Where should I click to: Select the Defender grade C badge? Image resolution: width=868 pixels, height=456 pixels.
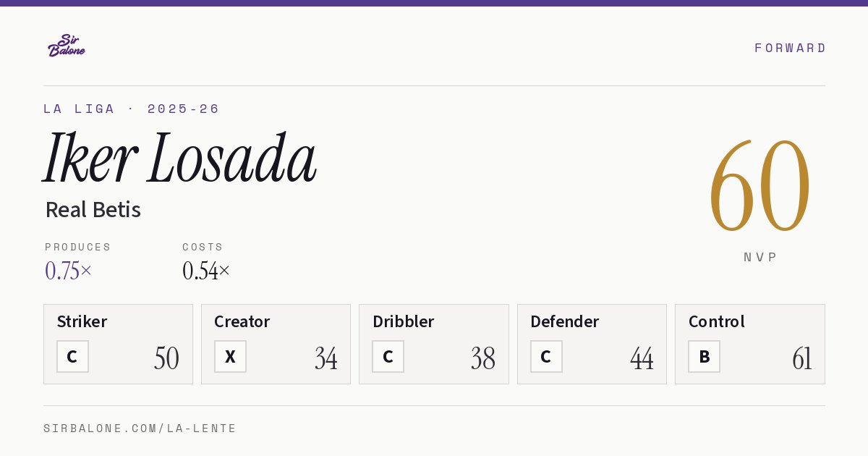[546, 357]
